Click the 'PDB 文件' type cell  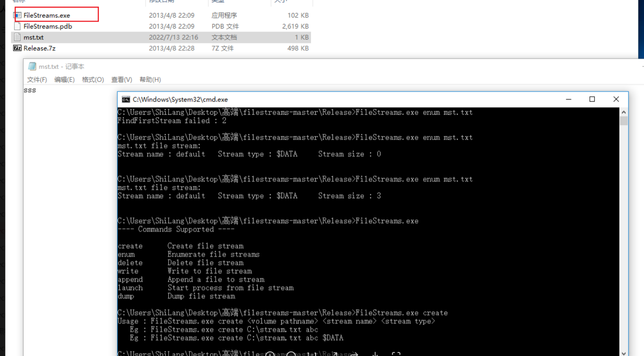pos(225,26)
